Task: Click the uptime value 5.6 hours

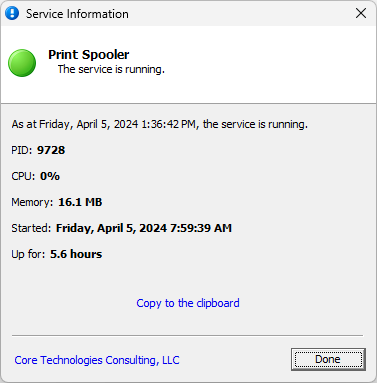Action: (76, 254)
